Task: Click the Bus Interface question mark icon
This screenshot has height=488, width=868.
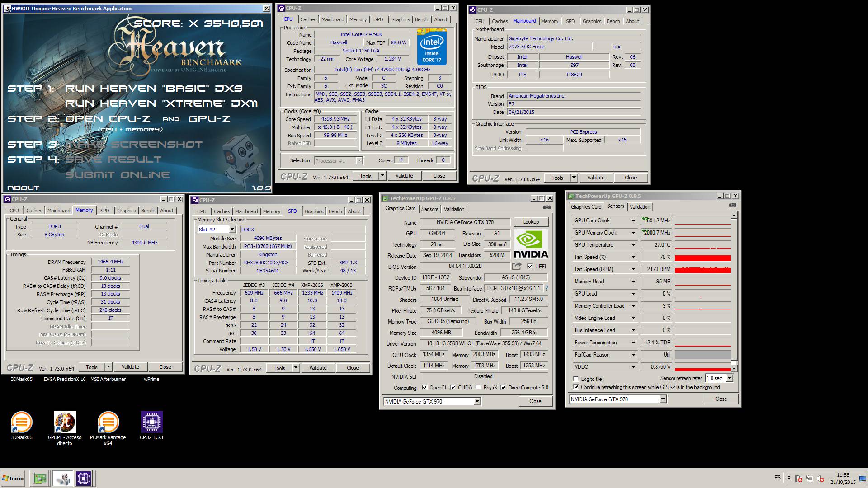Action: [x=546, y=288]
